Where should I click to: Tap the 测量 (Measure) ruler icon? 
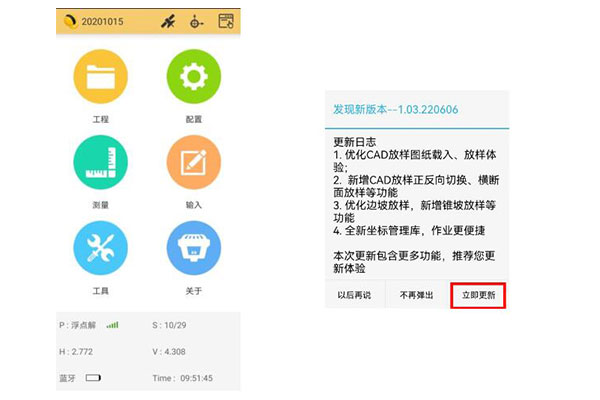click(x=100, y=163)
